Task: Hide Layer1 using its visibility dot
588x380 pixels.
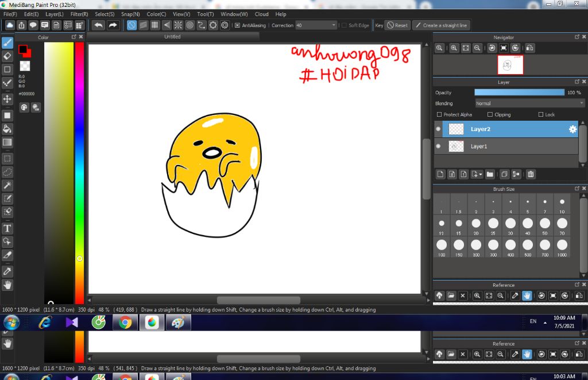Action: [439, 147]
